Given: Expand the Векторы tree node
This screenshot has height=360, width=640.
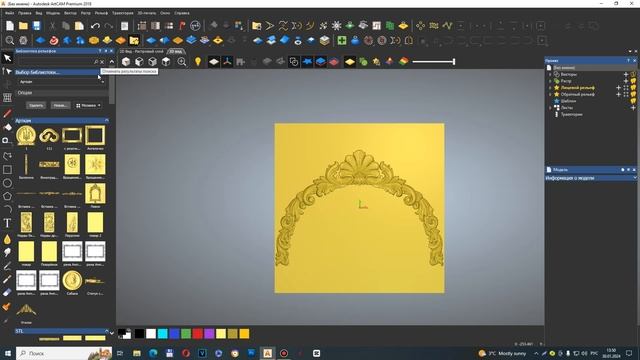Looking at the screenshot, I should pyautogui.click(x=550, y=75).
